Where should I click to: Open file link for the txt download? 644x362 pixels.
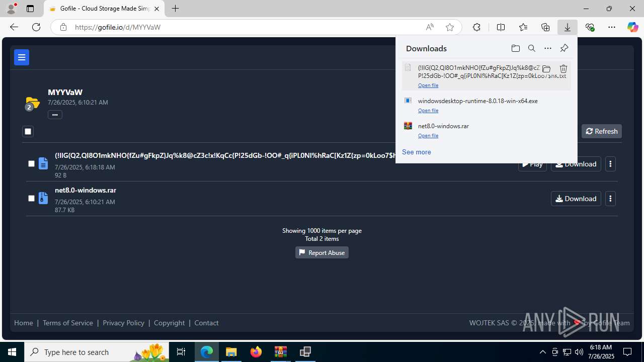tap(428, 85)
